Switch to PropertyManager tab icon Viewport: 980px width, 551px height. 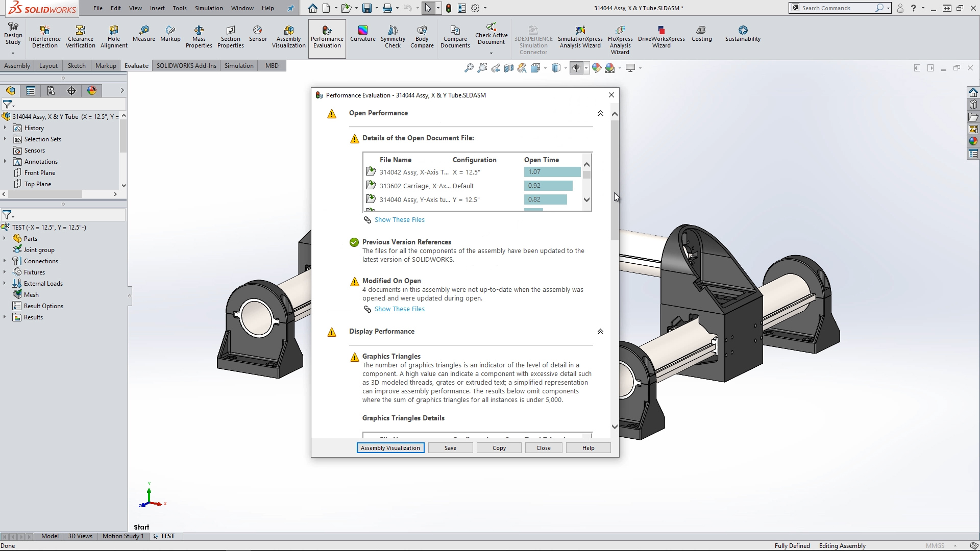click(31, 91)
